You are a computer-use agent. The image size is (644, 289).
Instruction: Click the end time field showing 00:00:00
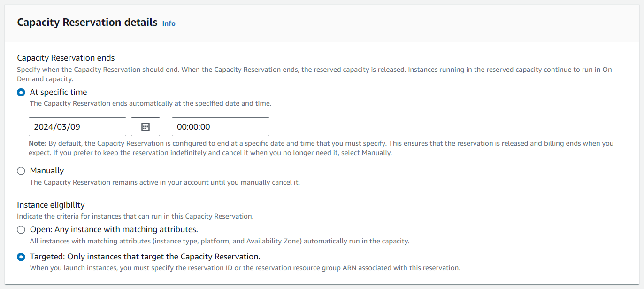(x=221, y=127)
